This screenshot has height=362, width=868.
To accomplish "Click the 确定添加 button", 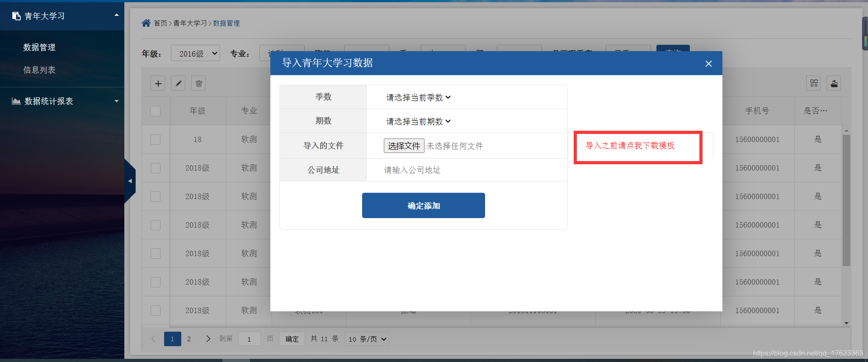I will pyautogui.click(x=424, y=205).
